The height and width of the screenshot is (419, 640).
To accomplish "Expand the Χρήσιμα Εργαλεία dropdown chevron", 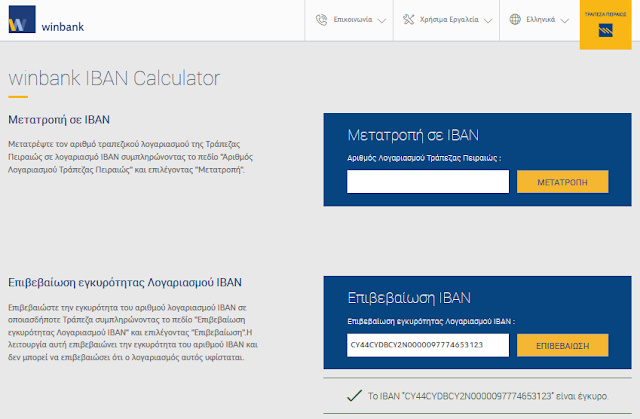I will 488,21.
